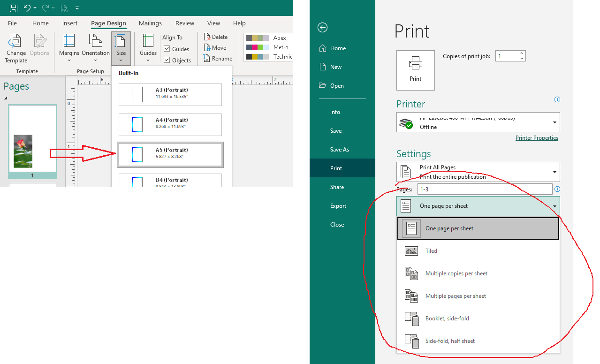Open Customize Quick Access Toolbar dropdown
Viewport: 600px width, 364px height.
(x=77, y=8)
